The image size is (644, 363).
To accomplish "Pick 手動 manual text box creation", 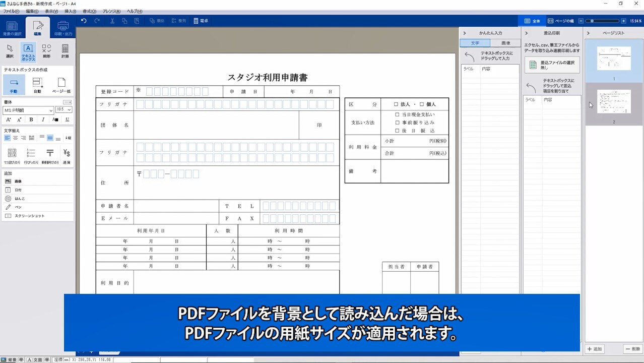I will [14, 85].
